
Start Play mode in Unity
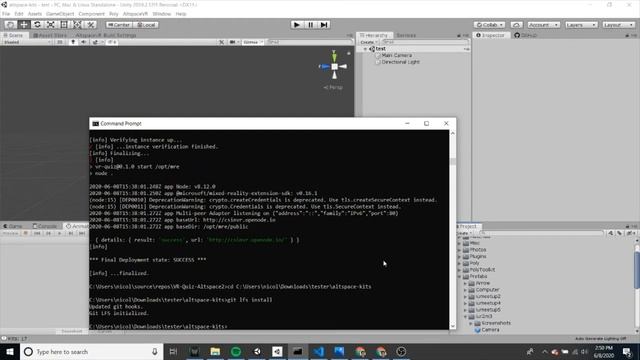[297, 25]
